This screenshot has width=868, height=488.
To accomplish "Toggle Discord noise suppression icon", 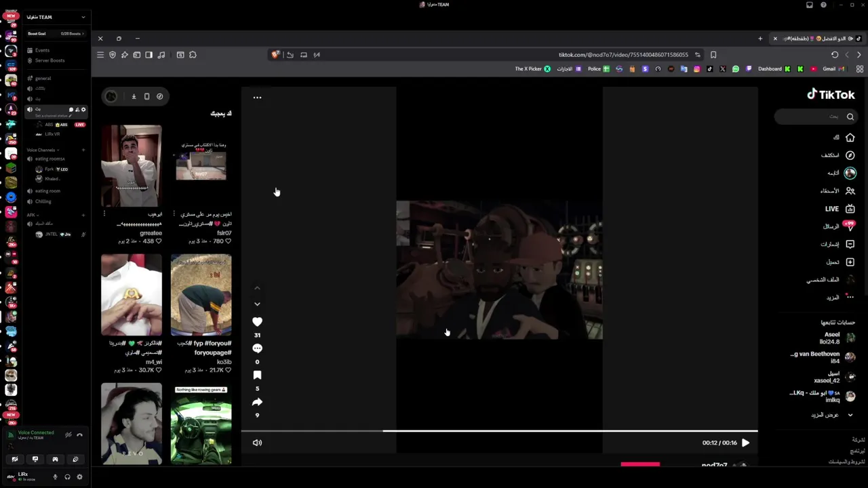I will click(68, 435).
